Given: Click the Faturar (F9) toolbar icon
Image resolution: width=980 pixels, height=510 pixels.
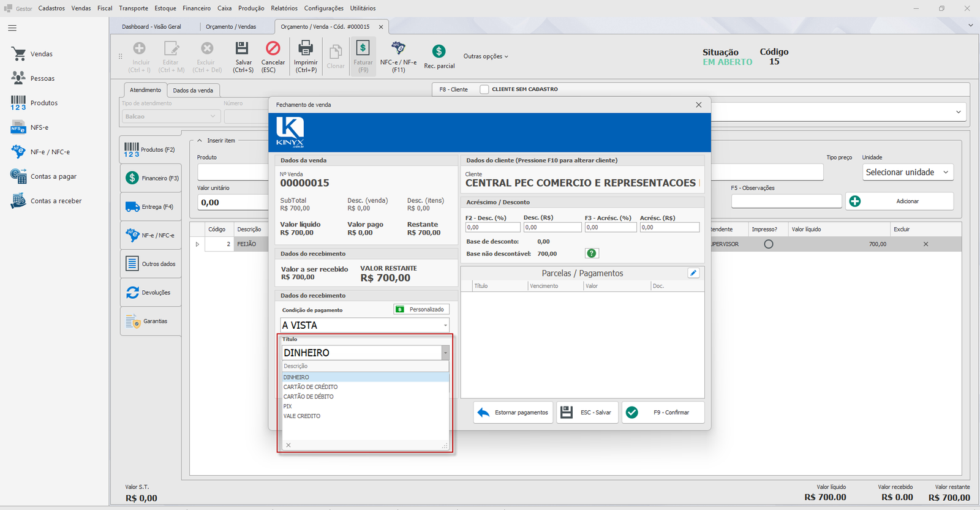Looking at the screenshot, I should coord(363,48).
